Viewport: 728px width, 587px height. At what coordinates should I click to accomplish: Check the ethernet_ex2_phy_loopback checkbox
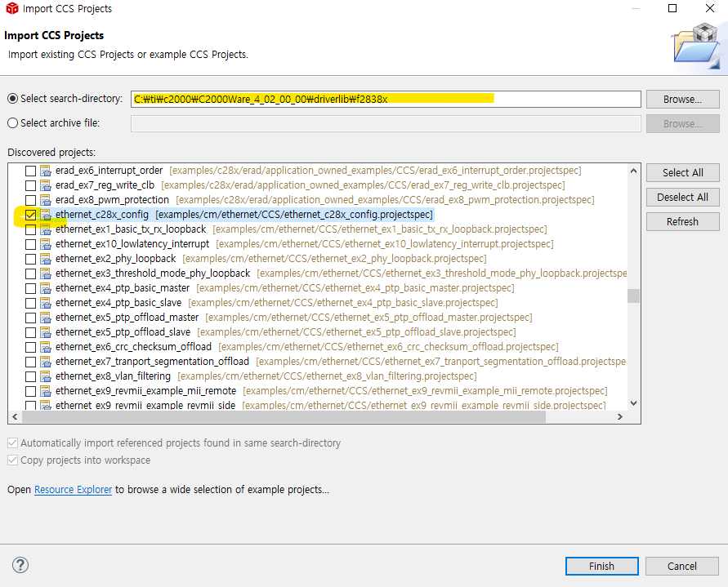[x=31, y=259]
